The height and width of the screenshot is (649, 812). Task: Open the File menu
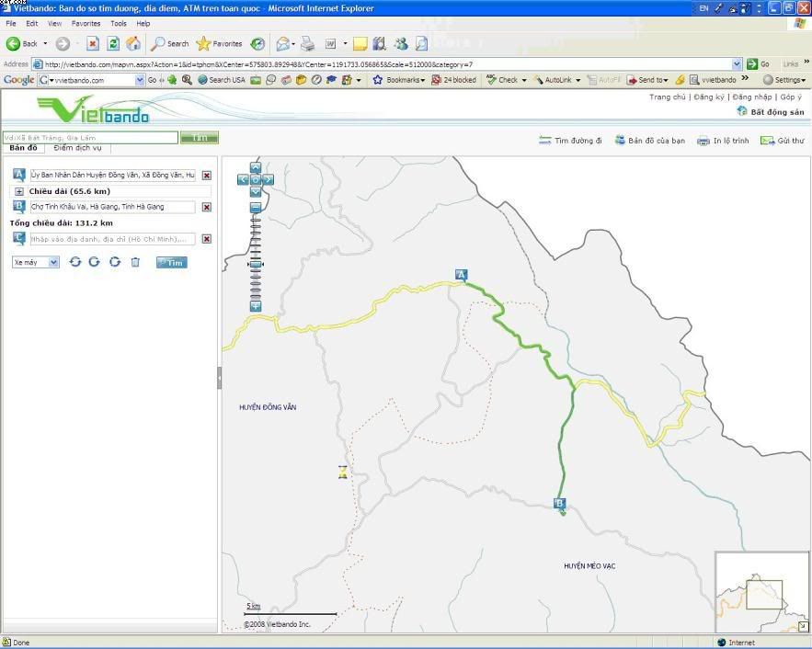pos(11,23)
